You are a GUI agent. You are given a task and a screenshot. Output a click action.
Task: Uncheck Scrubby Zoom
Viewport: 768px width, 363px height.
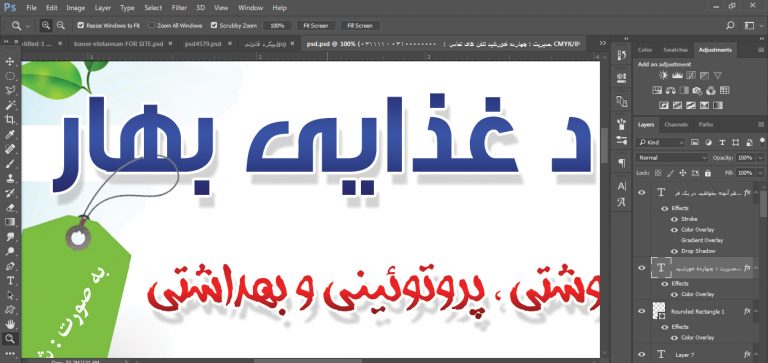pyautogui.click(x=214, y=25)
